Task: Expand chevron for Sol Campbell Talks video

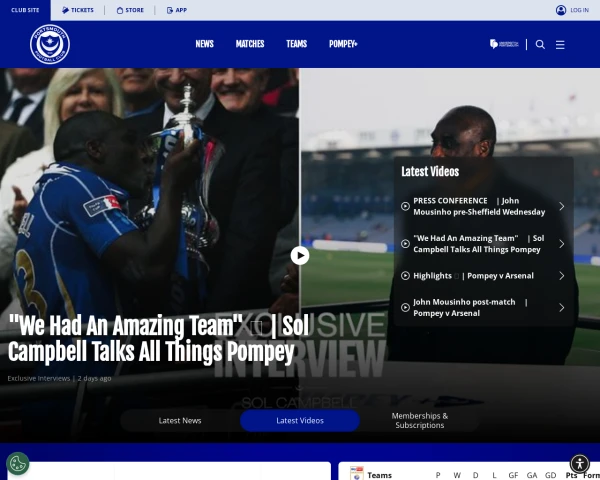Action: pyautogui.click(x=561, y=244)
